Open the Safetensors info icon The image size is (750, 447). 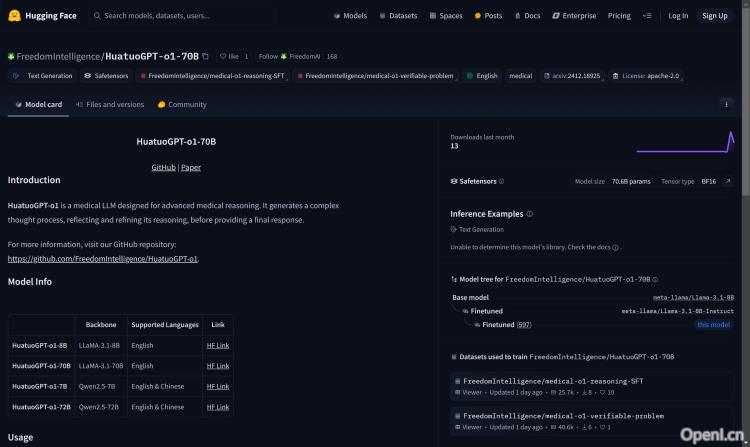click(501, 181)
